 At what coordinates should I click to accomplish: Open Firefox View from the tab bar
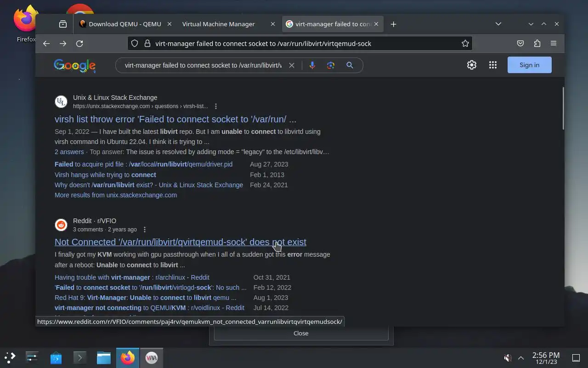coord(63,24)
